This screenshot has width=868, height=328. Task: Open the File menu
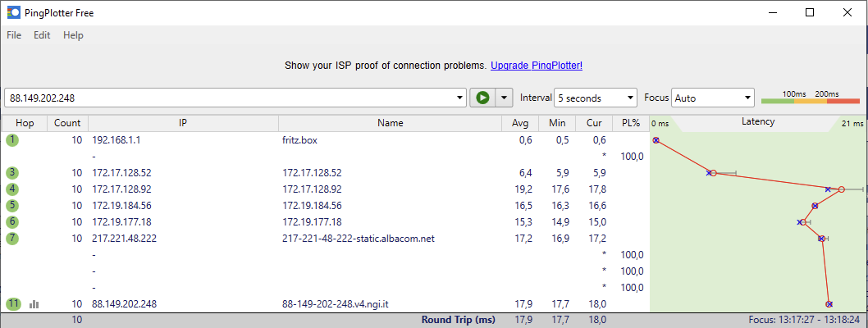14,35
